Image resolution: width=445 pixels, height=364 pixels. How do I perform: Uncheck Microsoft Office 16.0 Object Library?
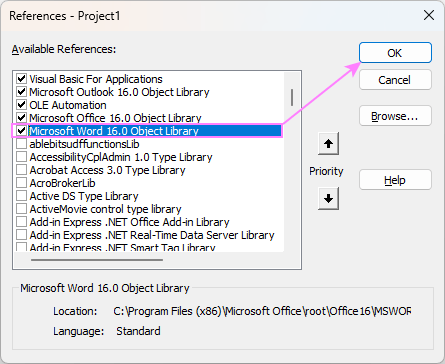21,118
